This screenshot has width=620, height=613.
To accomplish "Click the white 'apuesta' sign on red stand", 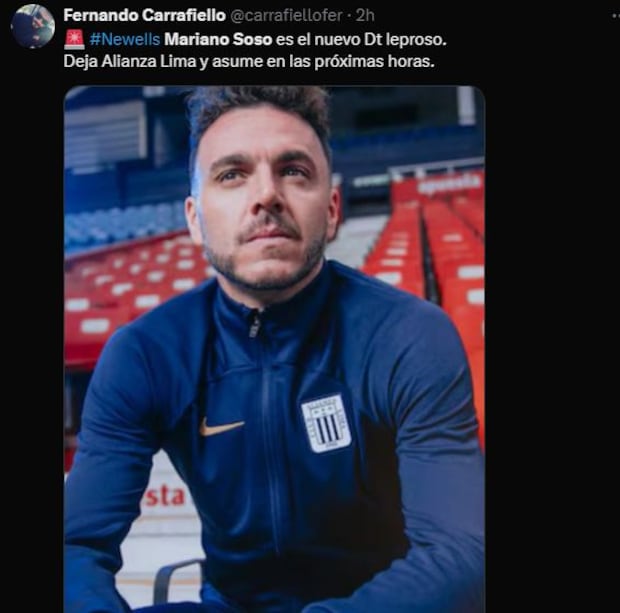I will pyautogui.click(x=450, y=184).
